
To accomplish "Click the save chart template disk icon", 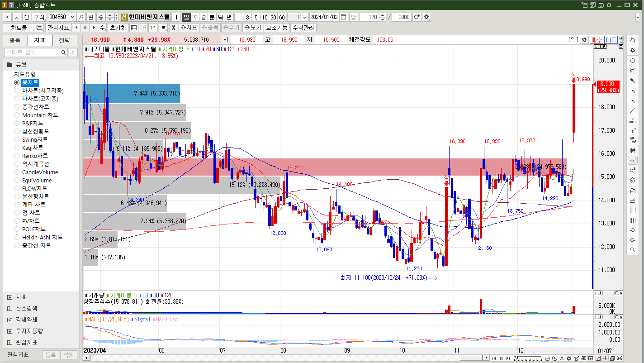I will coord(39,28).
